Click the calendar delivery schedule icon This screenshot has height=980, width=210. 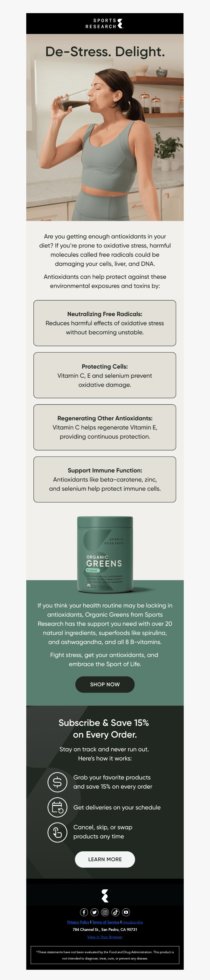tap(57, 807)
